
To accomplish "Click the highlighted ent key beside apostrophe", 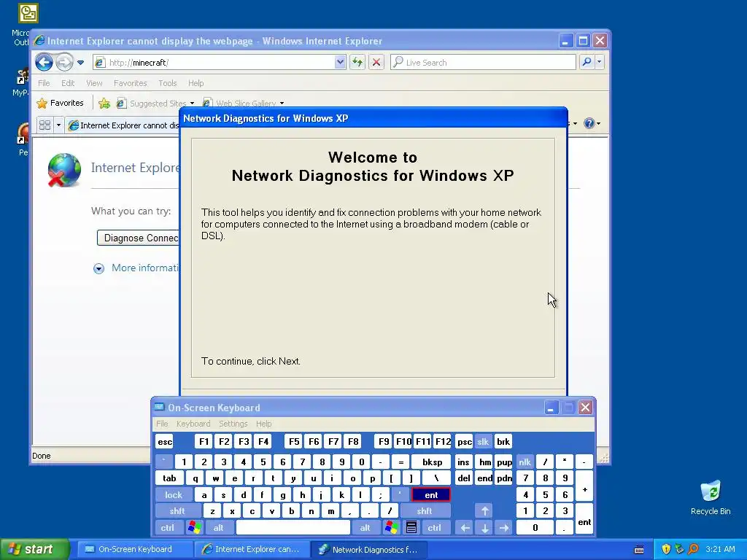I will [431, 495].
